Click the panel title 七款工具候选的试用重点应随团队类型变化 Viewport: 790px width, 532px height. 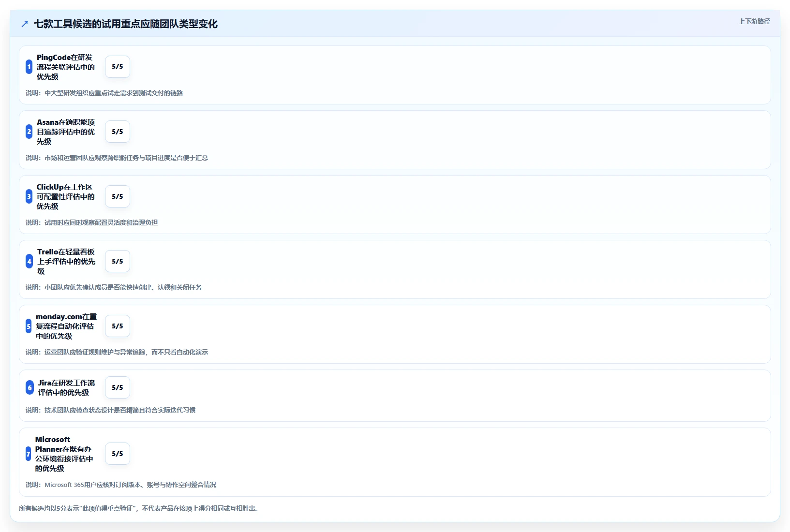126,24
